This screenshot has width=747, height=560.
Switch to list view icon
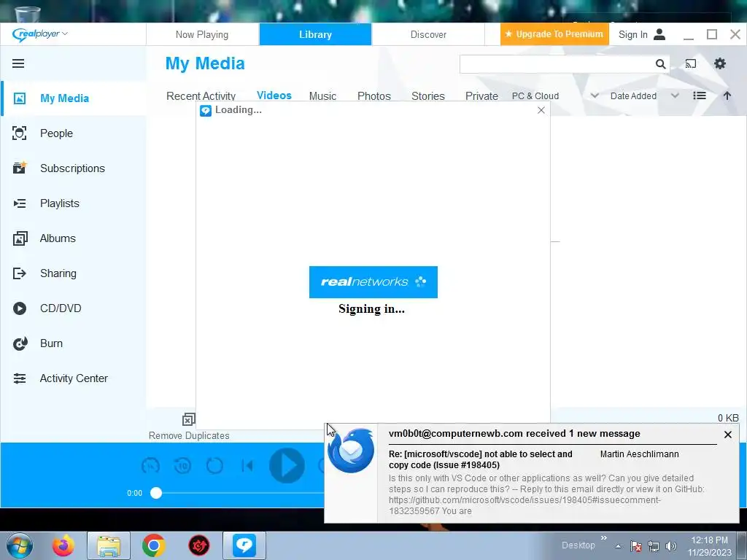tap(700, 96)
